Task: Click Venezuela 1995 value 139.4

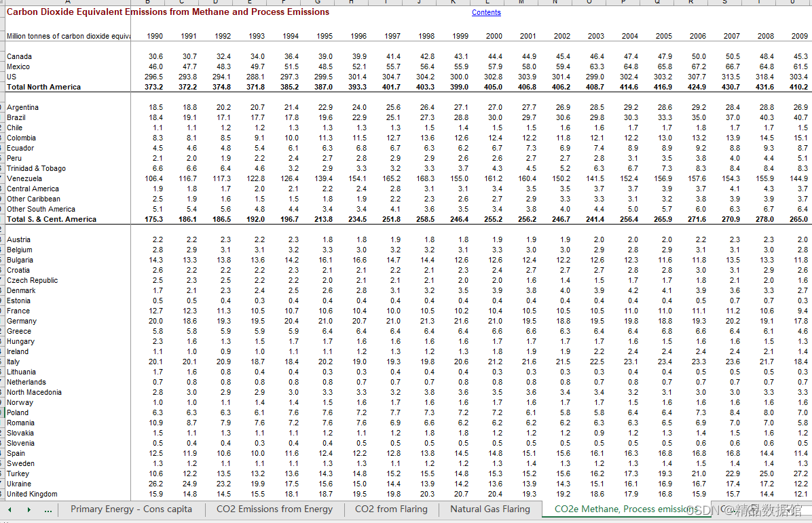Action: pos(324,178)
